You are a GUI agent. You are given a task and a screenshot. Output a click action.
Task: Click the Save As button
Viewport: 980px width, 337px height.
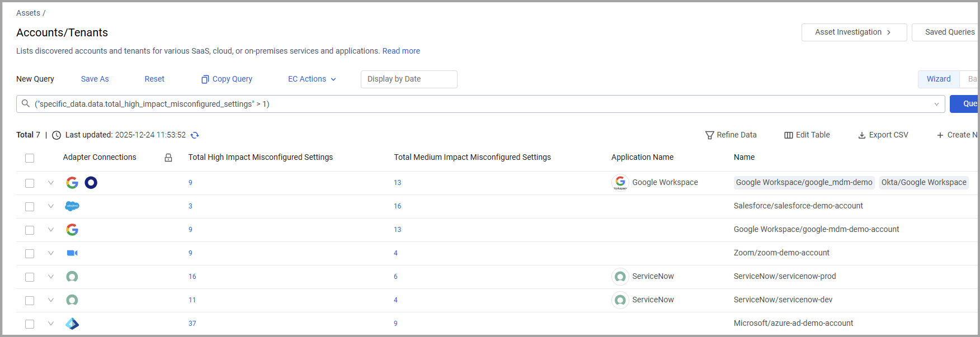point(95,79)
